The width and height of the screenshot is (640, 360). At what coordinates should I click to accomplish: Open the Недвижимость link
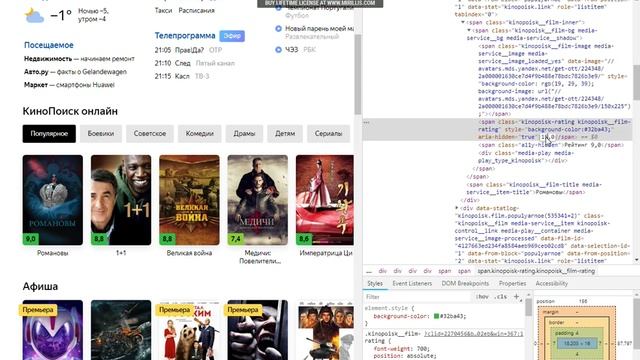(x=48, y=59)
